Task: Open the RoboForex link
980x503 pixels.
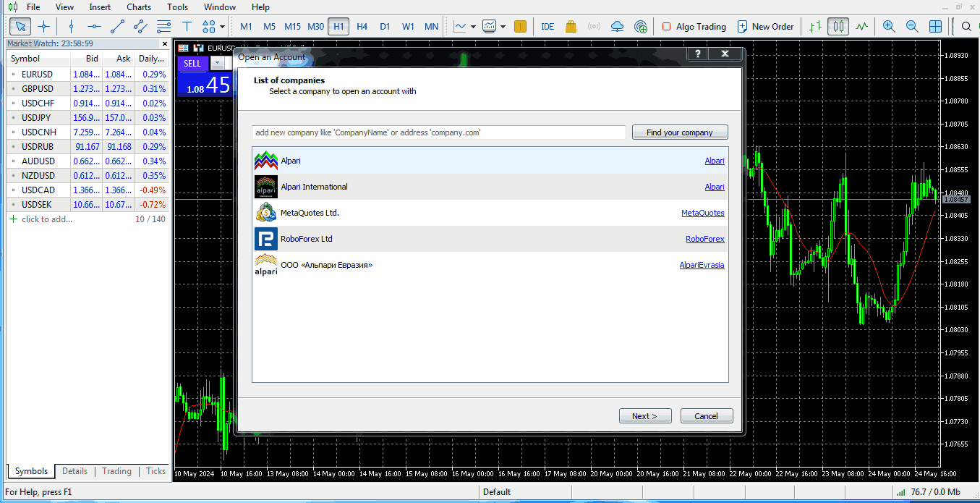Action: pyautogui.click(x=705, y=239)
